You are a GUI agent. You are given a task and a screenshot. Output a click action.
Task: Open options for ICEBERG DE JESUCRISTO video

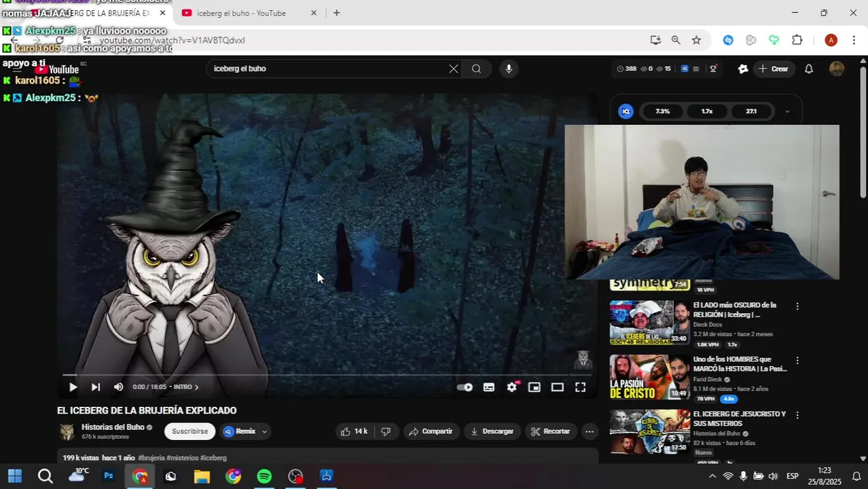click(x=797, y=415)
